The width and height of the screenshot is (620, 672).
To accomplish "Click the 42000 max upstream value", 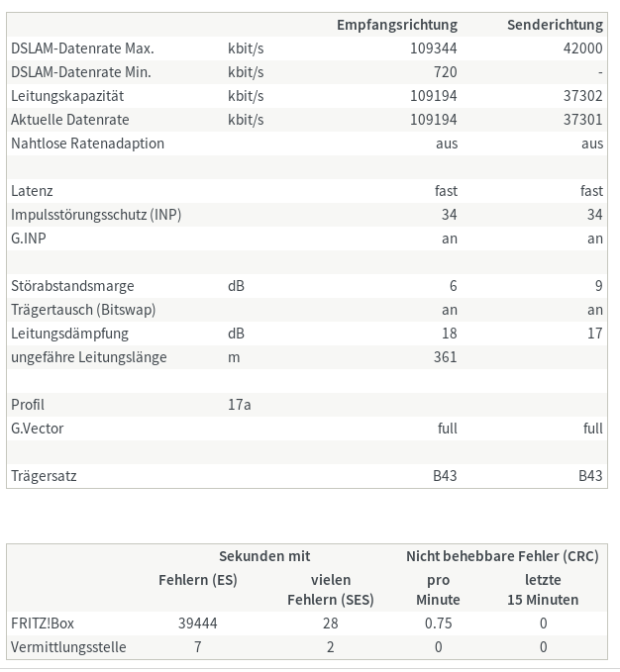I will [x=582, y=48].
